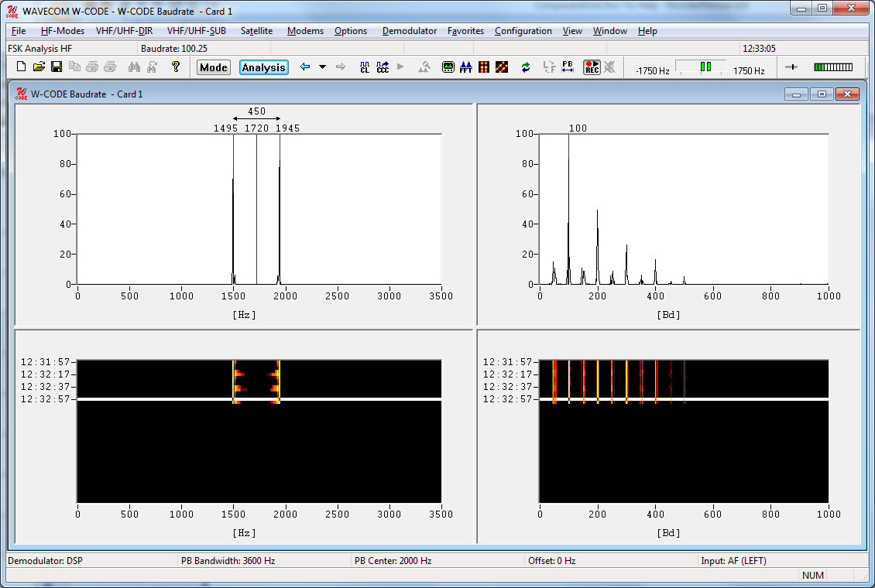
Task: Click the Find Next icon beside binoculars
Action: click(x=152, y=67)
